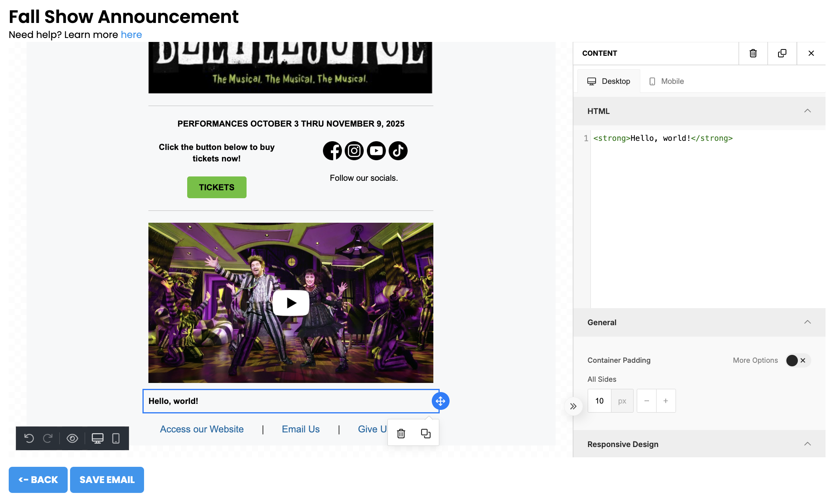Delete content via panel trash icon

[x=753, y=53]
